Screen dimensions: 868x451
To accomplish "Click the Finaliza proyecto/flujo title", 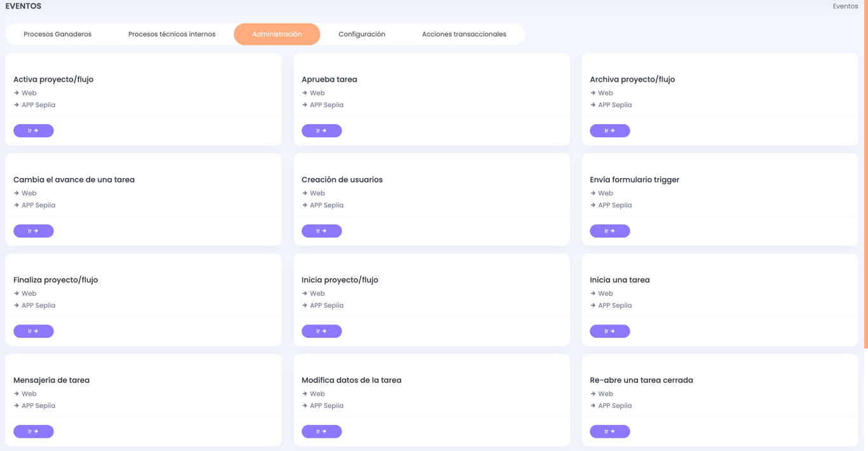I will [x=55, y=280].
